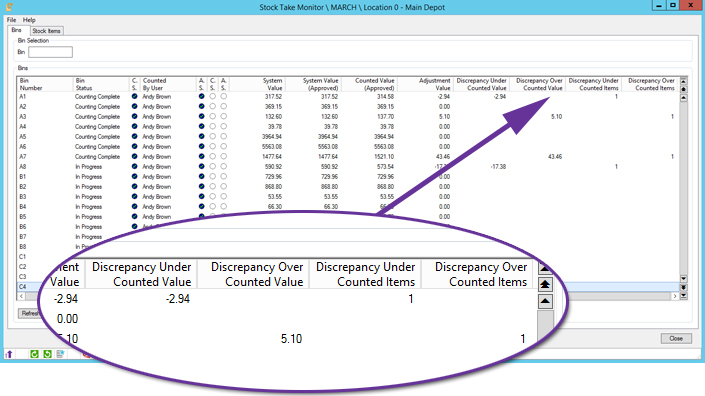This screenshot has width=705, height=396.
Task: Click the vertical scrollbar down arrow
Action: [683, 279]
